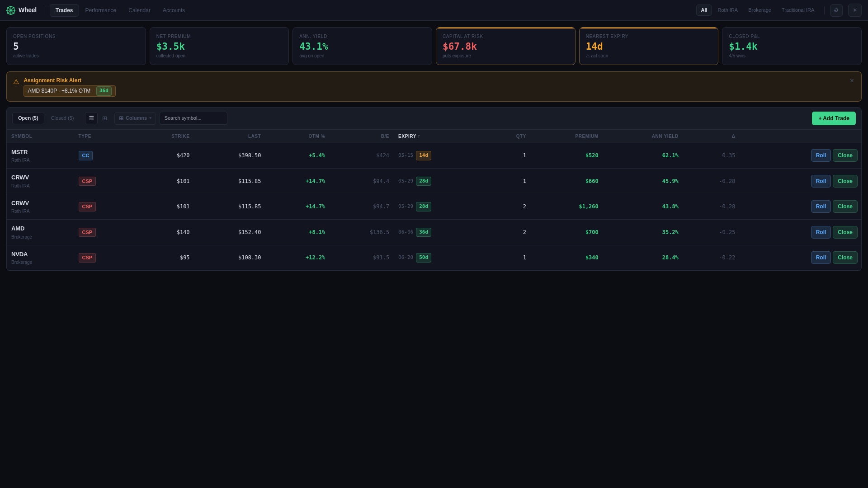Open the Net Premium card
Viewport: 868px width, 488px height.
pyautogui.click(x=219, y=46)
